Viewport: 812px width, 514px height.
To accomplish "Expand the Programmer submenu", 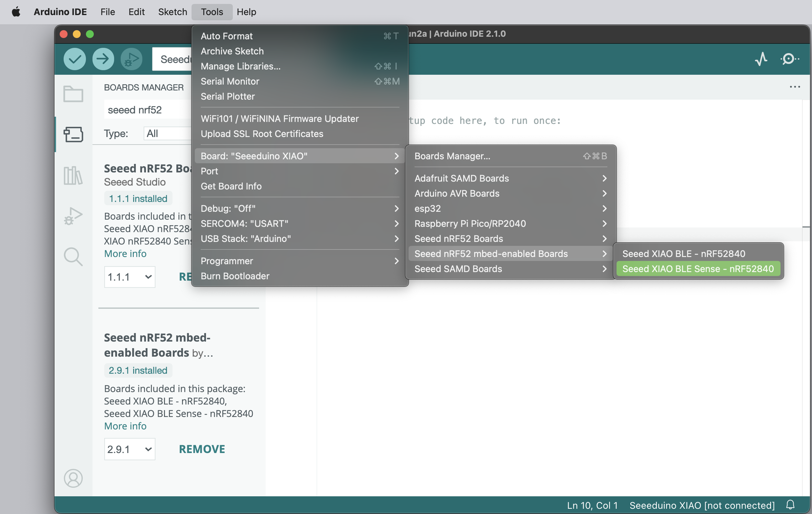I will point(300,261).
